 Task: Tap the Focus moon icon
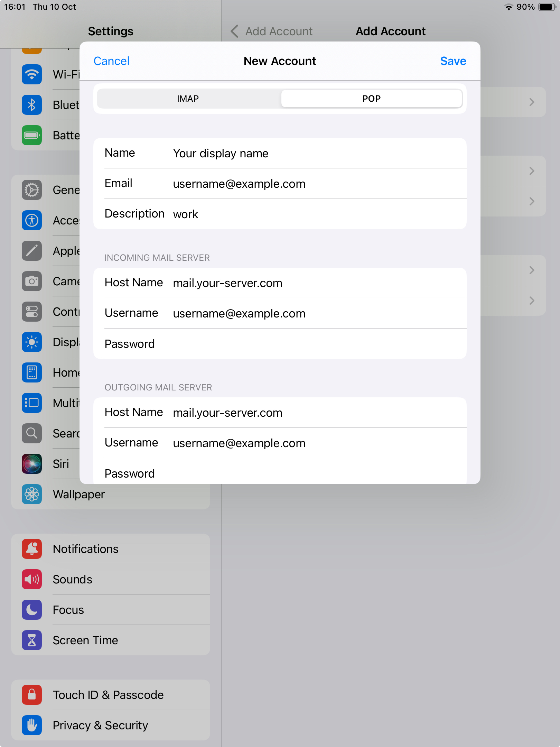point(32,610)
